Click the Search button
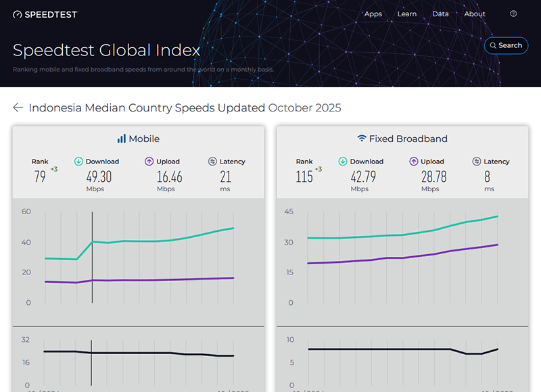This screenshot has height=392, width=541. tap(506, 45)
